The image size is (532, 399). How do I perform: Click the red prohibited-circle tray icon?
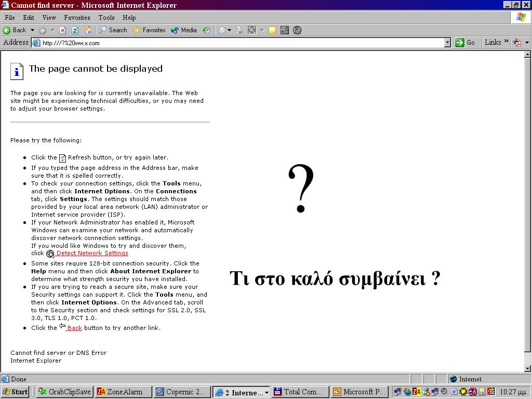[472, 392]
